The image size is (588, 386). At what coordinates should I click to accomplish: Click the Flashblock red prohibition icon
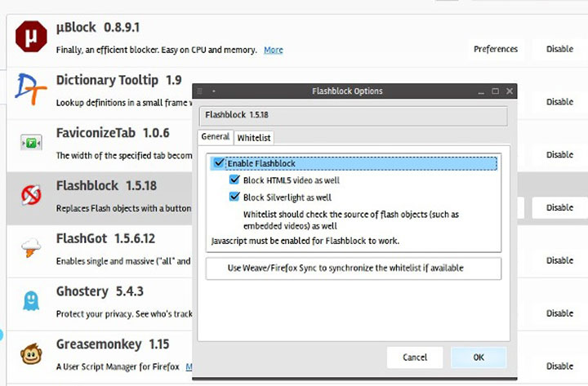(x=31, y=195)
